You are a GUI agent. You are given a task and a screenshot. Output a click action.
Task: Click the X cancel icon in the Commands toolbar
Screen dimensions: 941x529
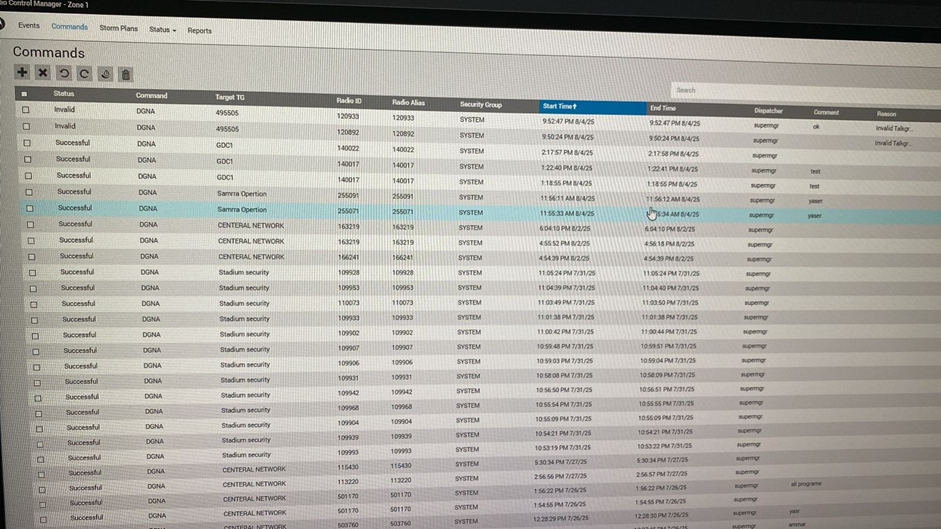(x=43, y=73)
